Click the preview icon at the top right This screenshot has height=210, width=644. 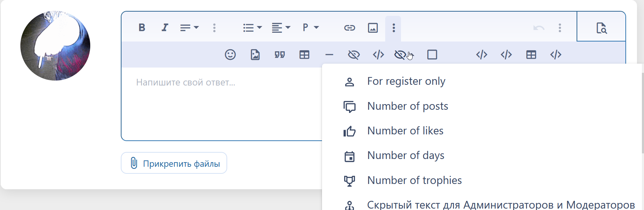601,27
